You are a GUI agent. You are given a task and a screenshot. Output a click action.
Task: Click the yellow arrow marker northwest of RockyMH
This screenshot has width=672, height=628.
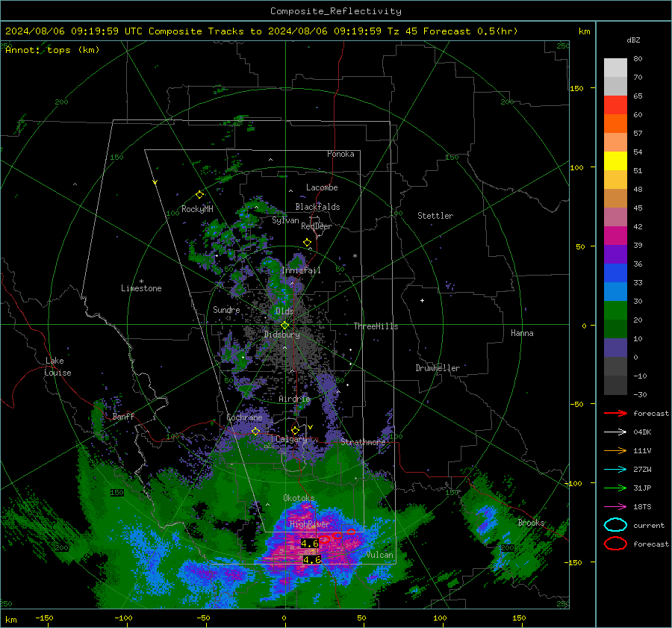pos(155,182)
